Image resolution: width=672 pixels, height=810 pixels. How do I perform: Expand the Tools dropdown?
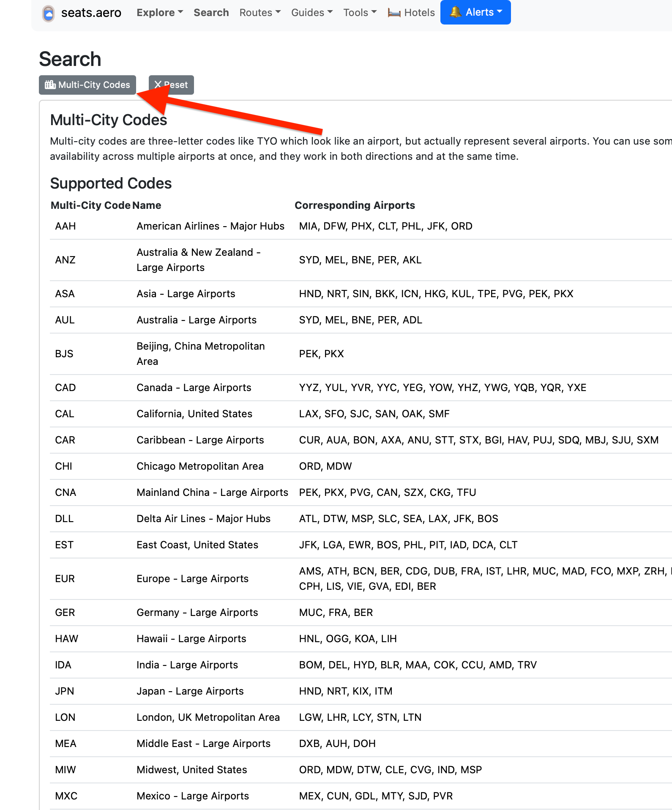click(x=360, y=13)
